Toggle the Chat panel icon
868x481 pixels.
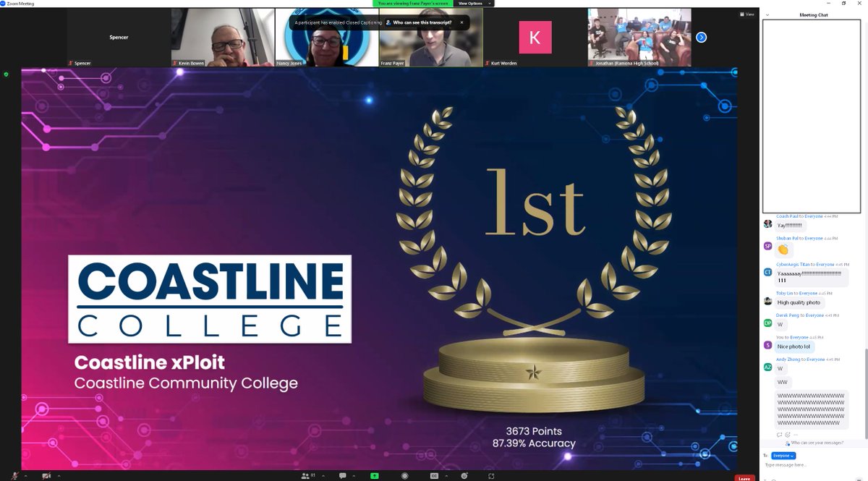coord(342,475)
